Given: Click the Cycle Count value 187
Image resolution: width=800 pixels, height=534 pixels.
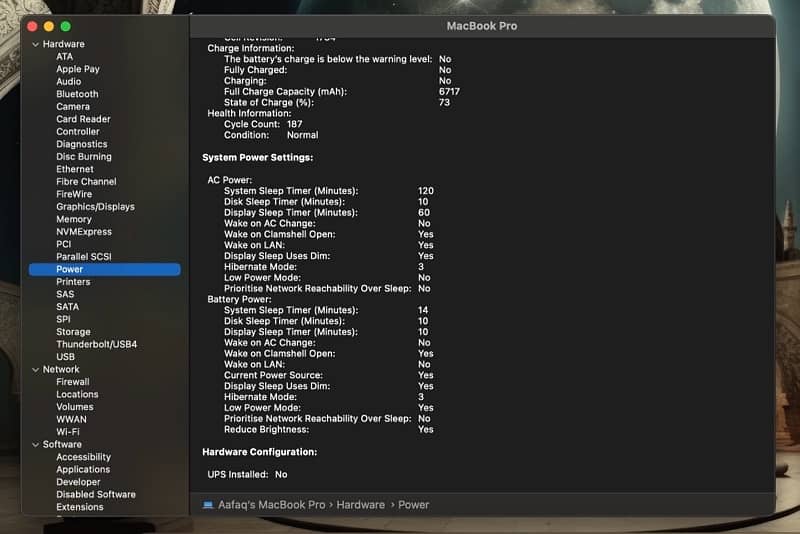Looking at the screenshot, I should click(294, 124).
